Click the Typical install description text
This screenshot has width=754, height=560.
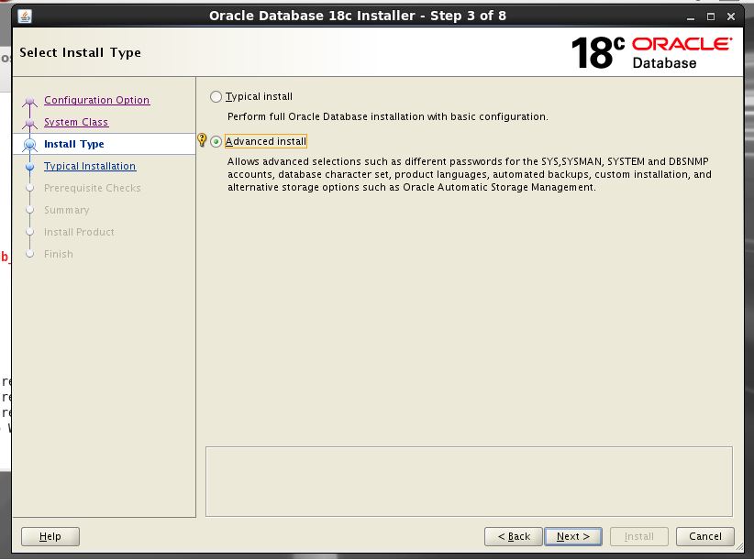(x=388, y=116)
